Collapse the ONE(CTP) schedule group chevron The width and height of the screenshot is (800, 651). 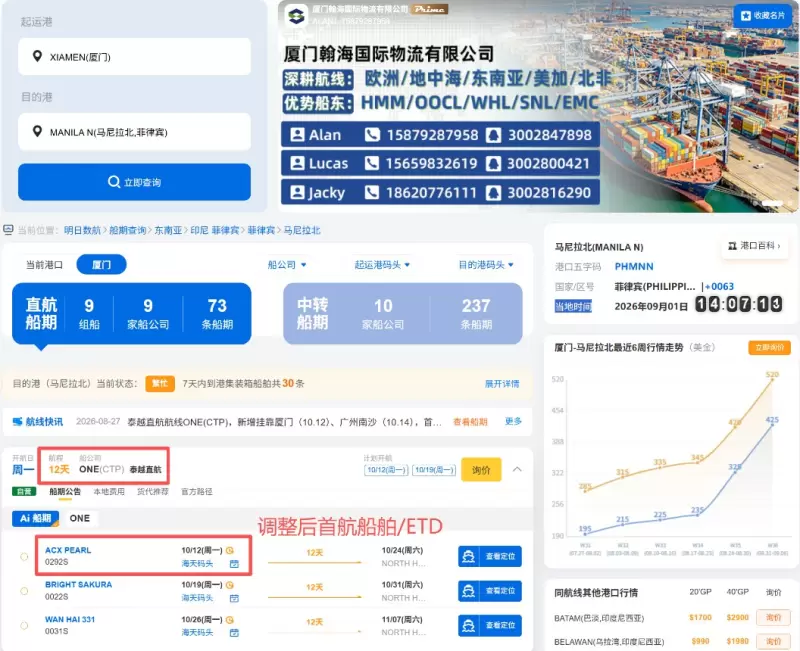pos(517,469)
